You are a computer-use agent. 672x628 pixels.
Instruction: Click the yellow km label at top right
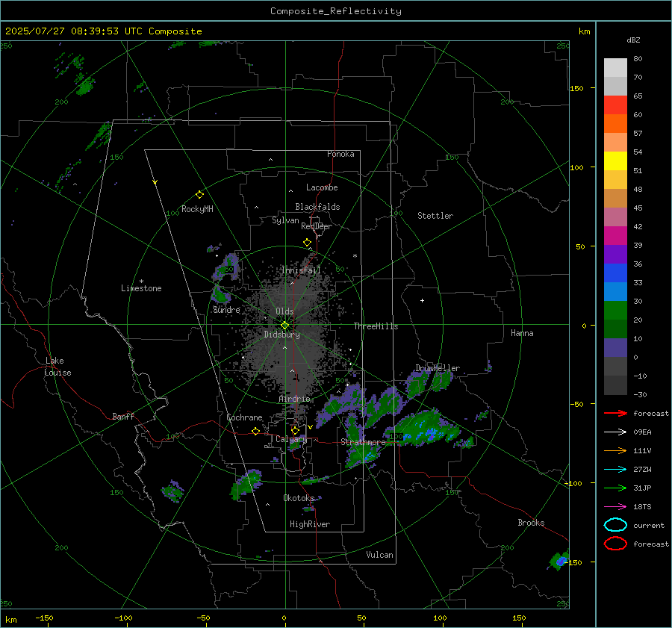[x=584, y=31]
